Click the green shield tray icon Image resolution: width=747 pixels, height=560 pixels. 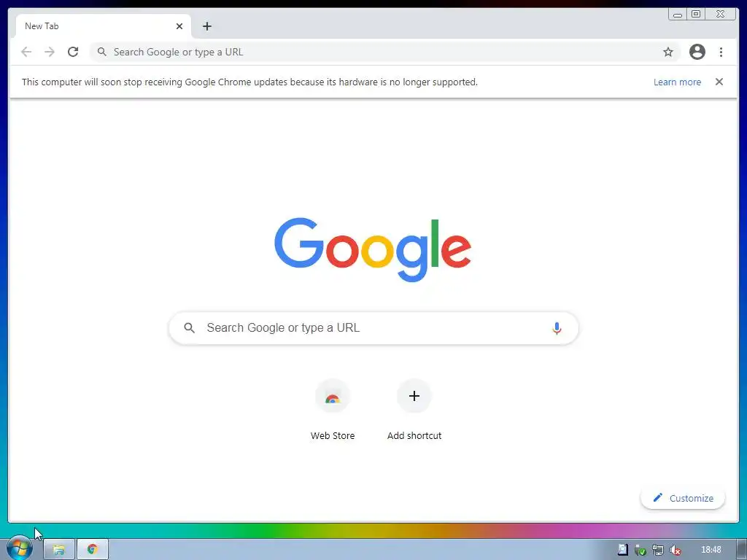(640, 550)
